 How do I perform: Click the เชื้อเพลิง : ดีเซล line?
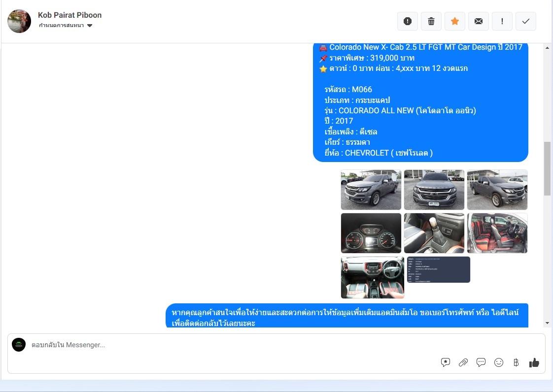351,132
